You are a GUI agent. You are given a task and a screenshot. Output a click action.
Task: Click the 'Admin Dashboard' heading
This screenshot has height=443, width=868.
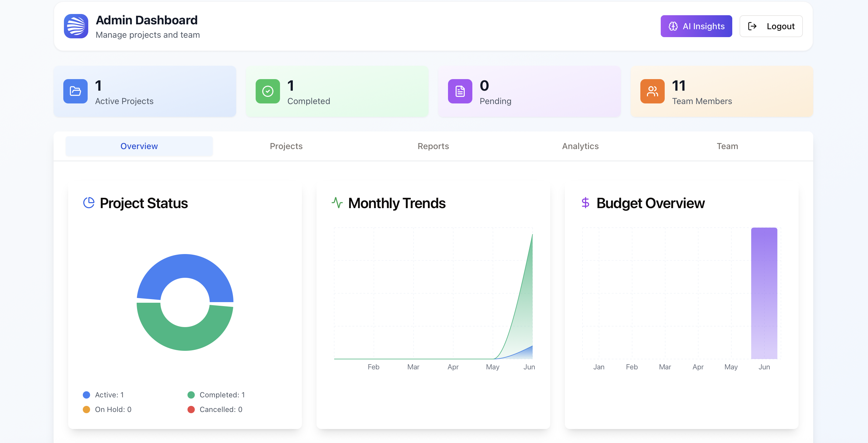coord(147,20)
